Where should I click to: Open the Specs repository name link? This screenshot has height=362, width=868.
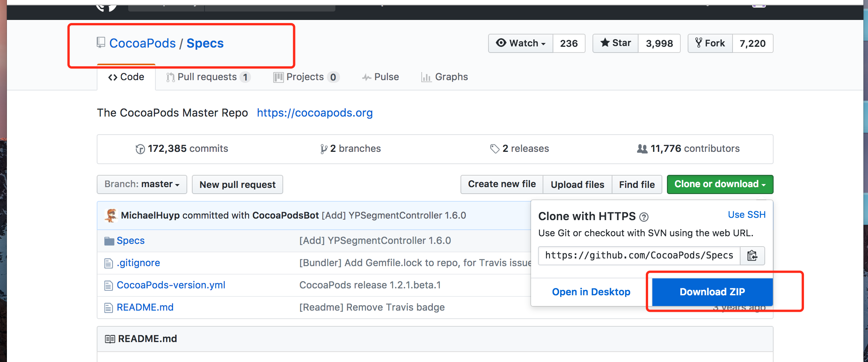[205, 43]
